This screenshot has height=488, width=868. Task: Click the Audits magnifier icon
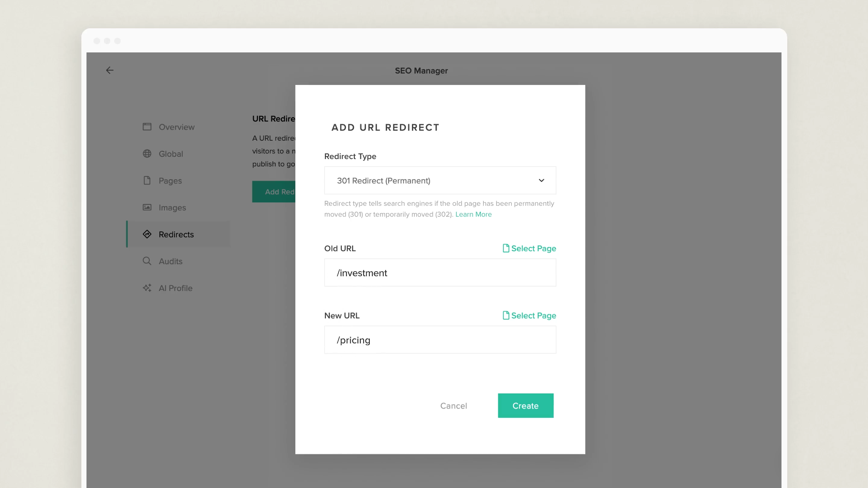[147, 261]
